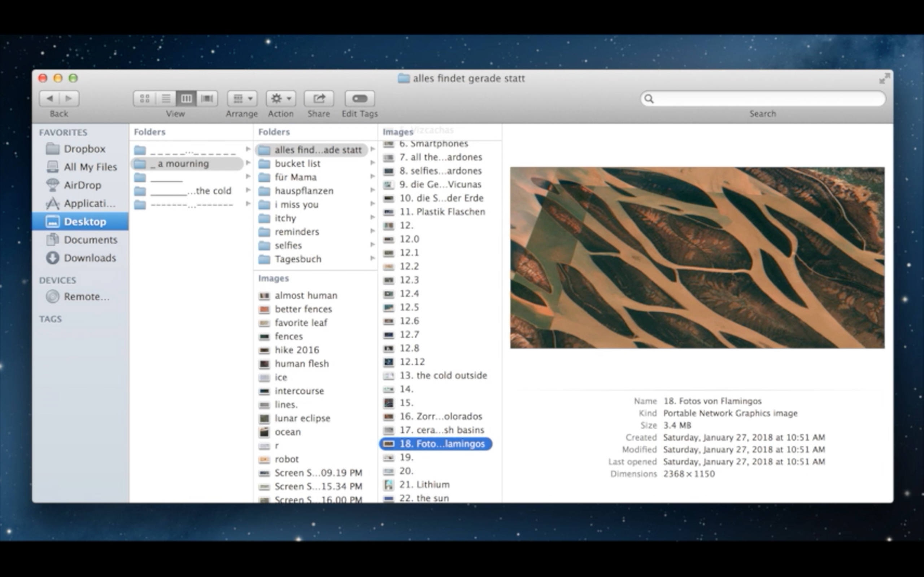The width and height of the screenshot is (924, 577).
Task: Select the Dropbox sidebar item
Action: click(84, 149)
